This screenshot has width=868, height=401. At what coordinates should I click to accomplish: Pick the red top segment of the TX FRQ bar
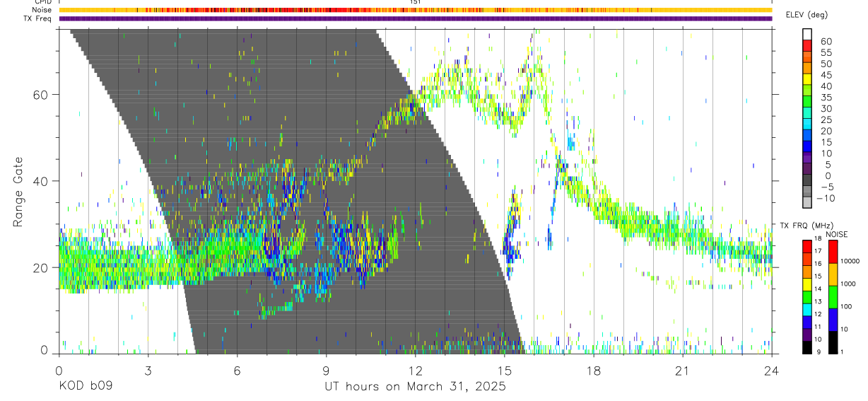(x=807, y=247)
